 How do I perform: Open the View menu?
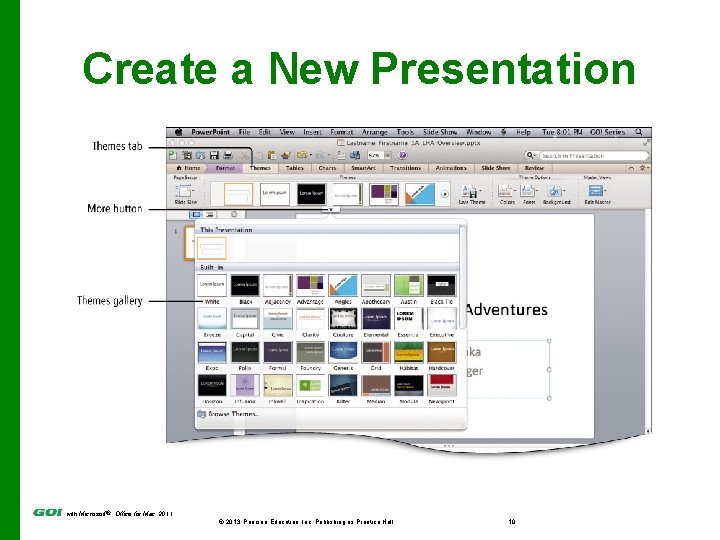click(287, 132)
